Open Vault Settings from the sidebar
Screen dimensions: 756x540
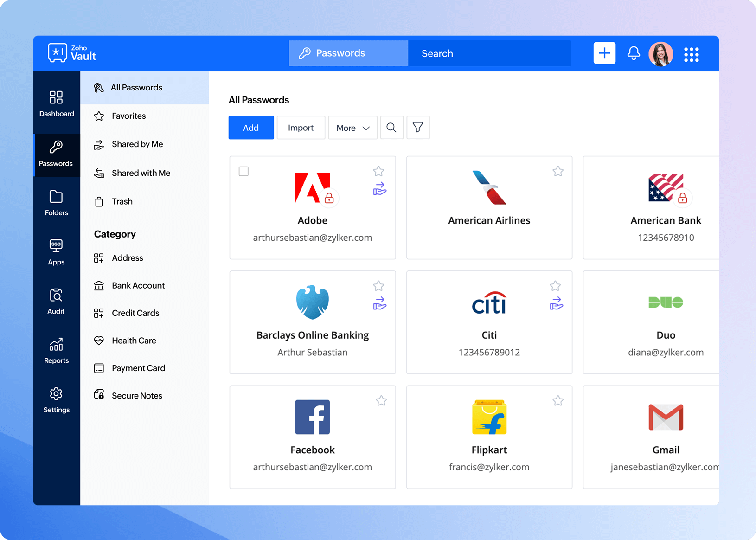56,400
